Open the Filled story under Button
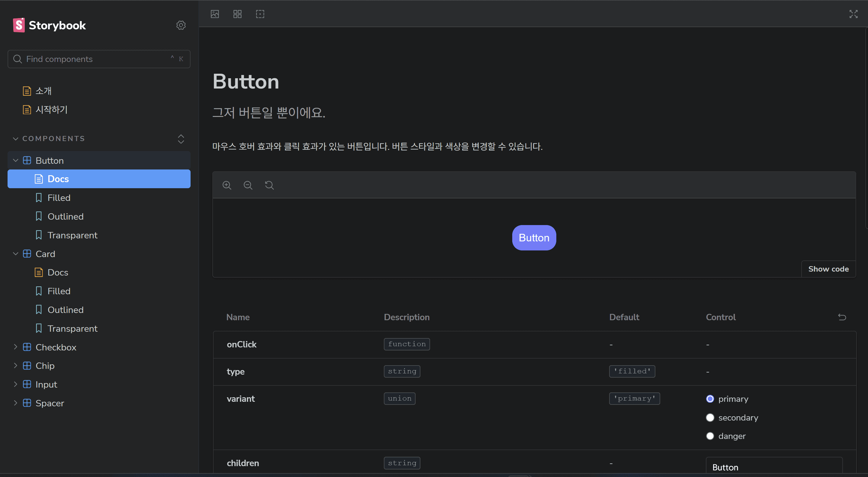 click(x=59, y=197)
